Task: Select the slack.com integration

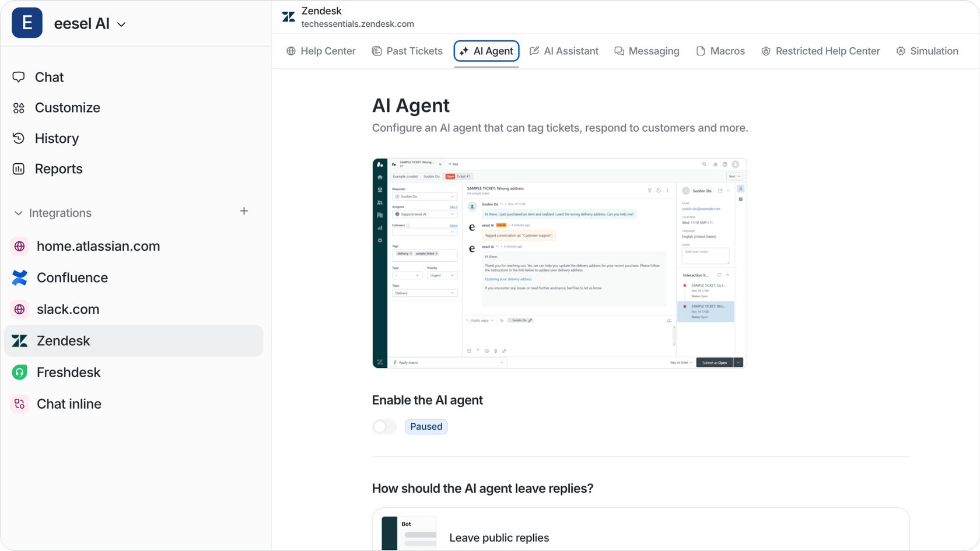Action: point(68,309)
